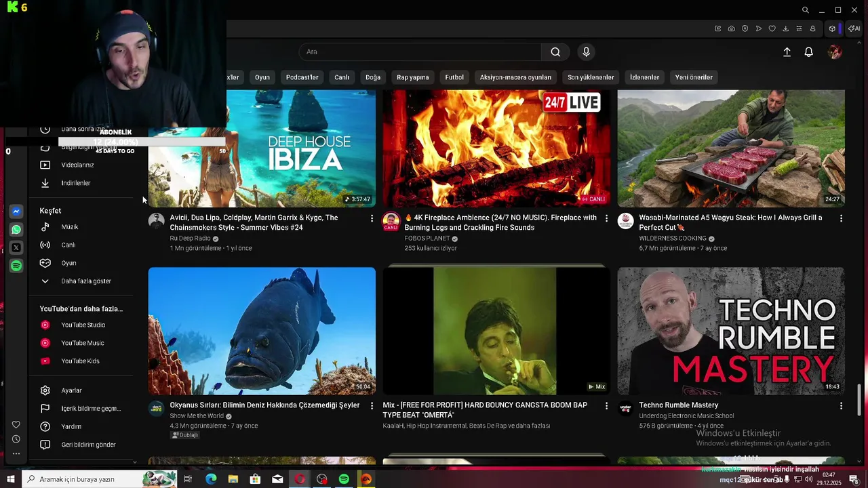Click the Opera send (flow) arrow icon
Viewport: 868px width, 488px height.
pos(758,28)
